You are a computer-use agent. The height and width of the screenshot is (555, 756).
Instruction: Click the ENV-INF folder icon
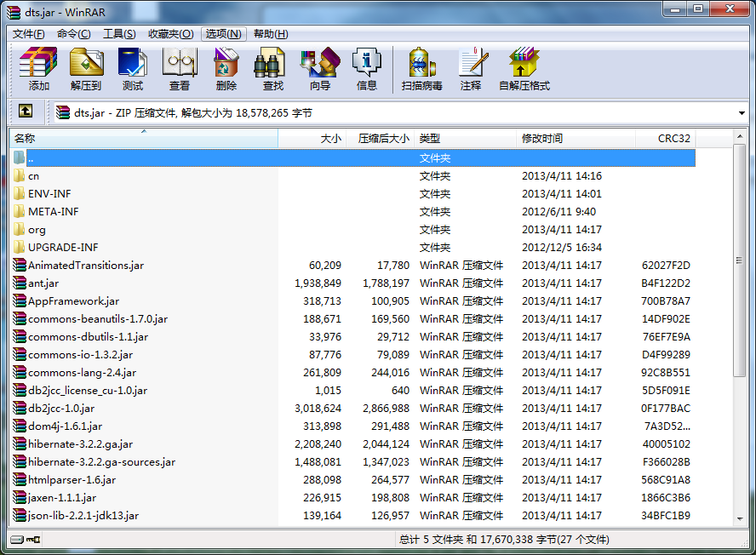19,193
